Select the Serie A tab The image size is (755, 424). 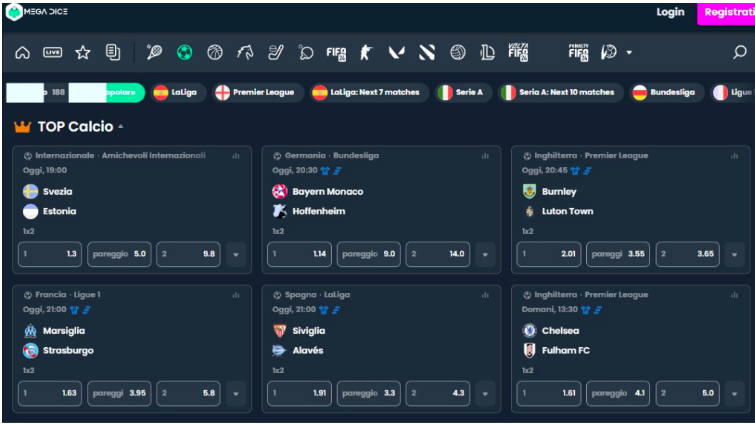tap(463, 92)
